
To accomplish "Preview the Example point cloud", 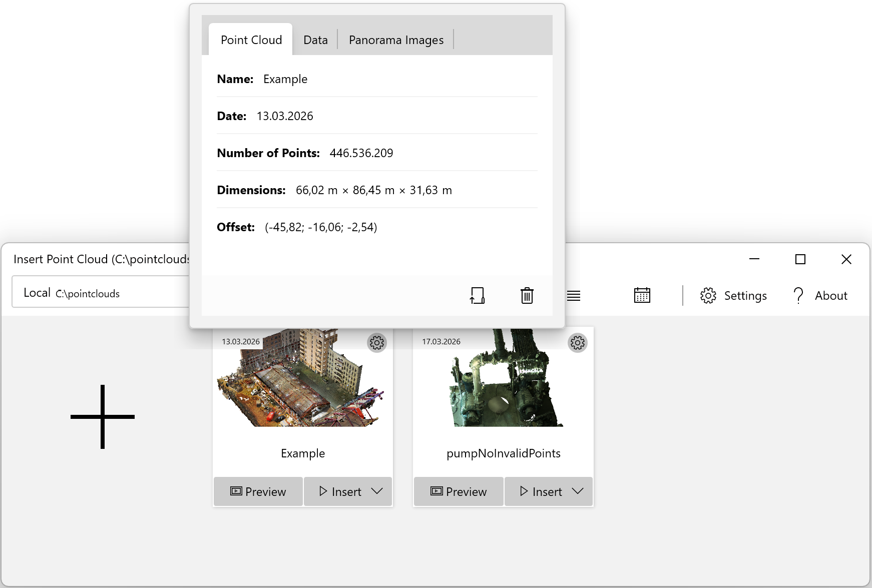I will tap(258, 491).
